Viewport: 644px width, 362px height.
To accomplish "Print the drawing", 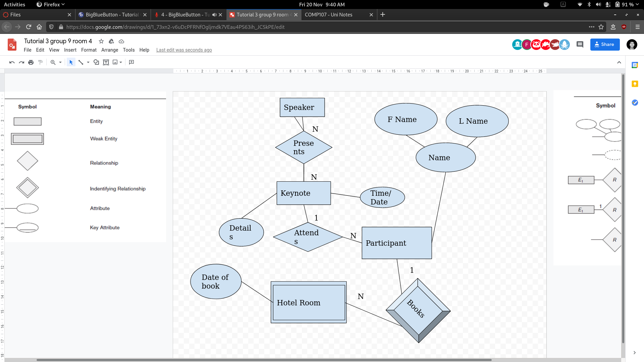I will (31, 62).
